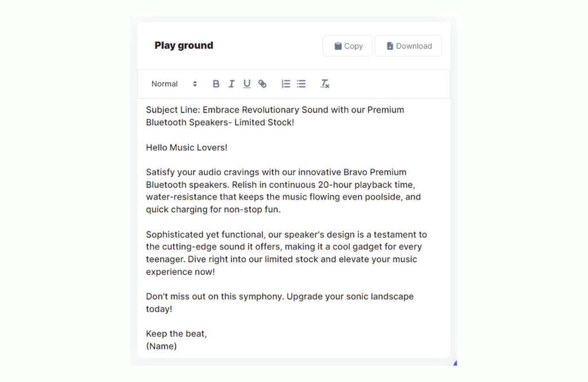This screenshot has width=588, height=382.
Task: Toggle bold formatting in the toolbar
Action: click(216, 84)
